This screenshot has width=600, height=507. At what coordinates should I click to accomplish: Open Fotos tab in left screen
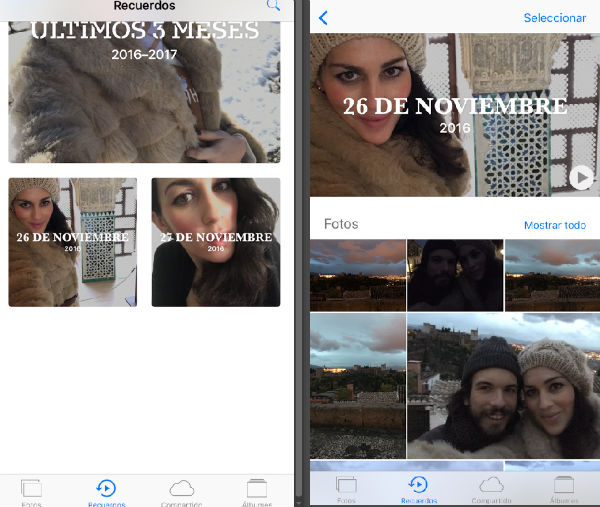(31, 492)
